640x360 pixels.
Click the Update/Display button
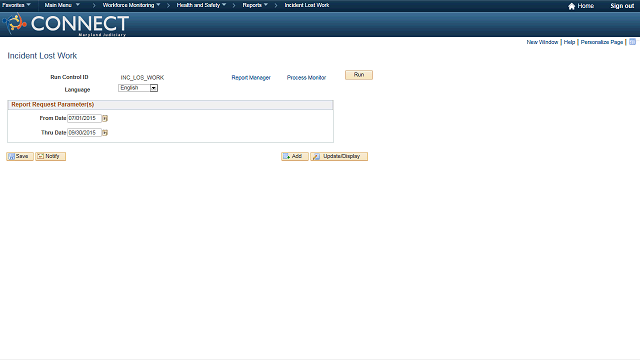click(339, 156)
